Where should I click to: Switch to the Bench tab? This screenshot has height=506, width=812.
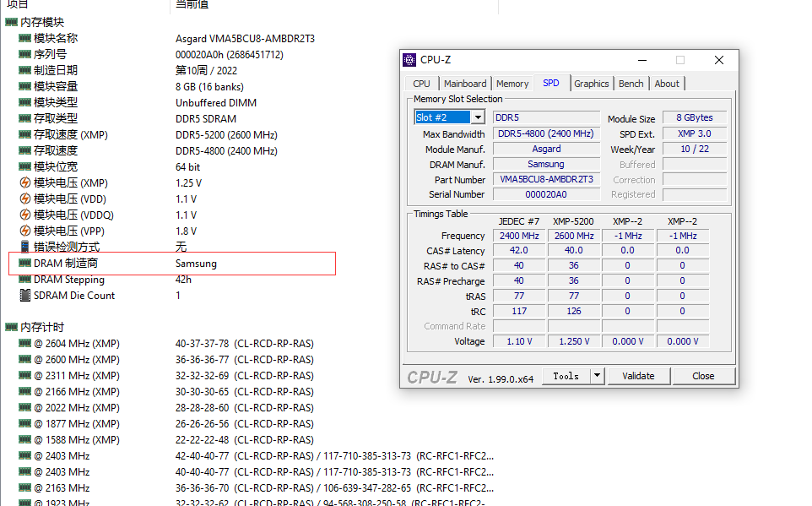(x=631, y=84)
